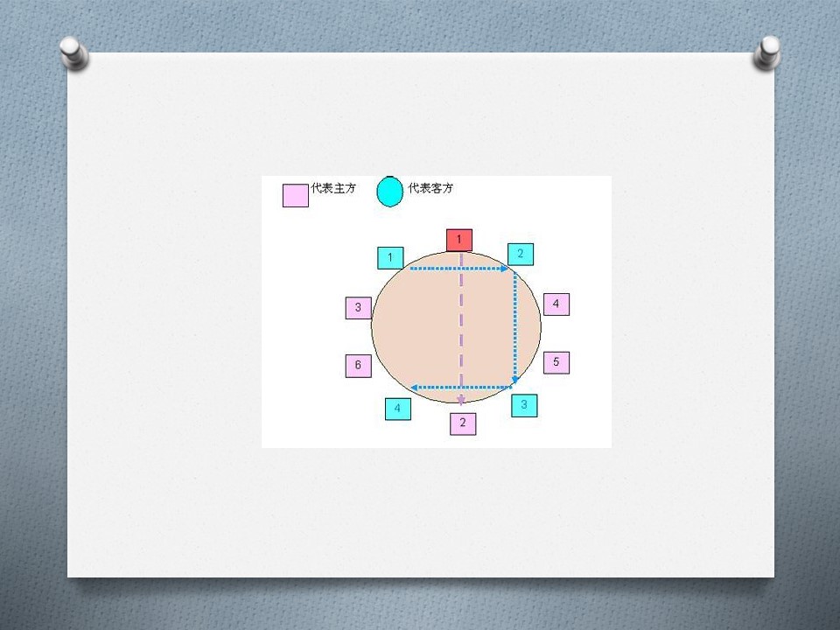Click the red seat box numbered 1
Screen dimensions: 840x630
pos(459,240)
